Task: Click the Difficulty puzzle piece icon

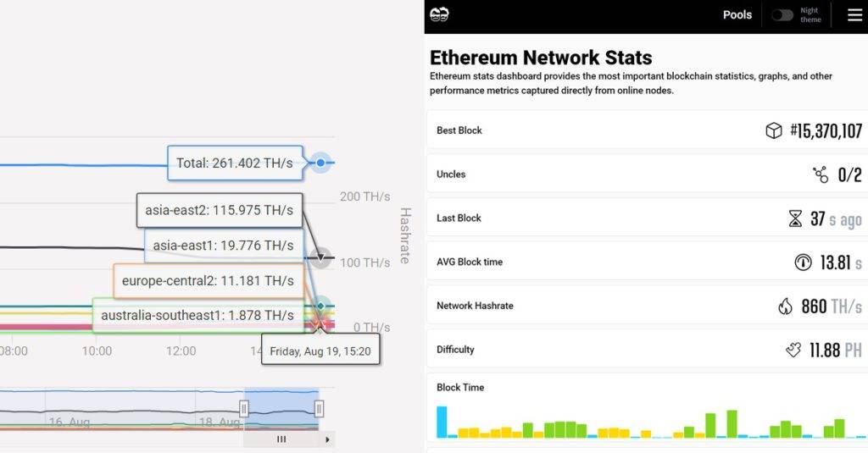Action: point(793,350)
